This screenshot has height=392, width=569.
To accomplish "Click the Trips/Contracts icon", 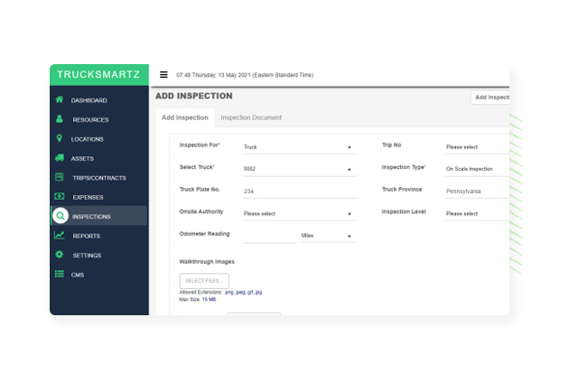I will (x=59, y=177).
